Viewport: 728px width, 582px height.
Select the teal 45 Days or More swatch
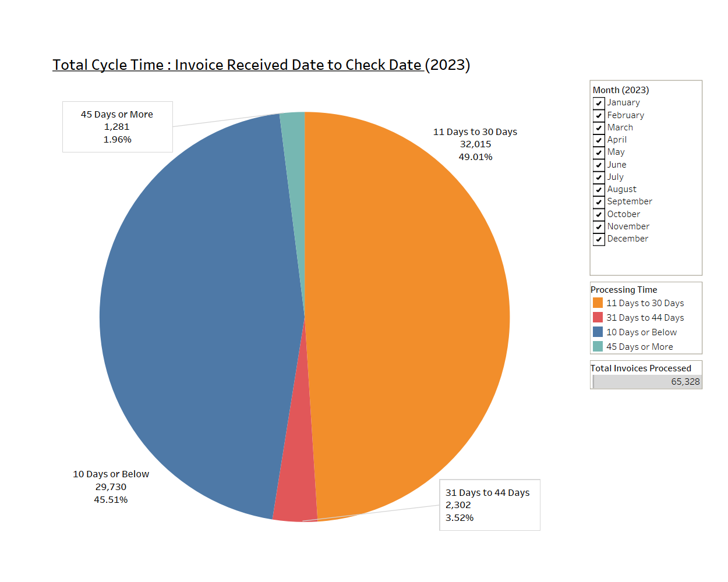coord(598,347)
